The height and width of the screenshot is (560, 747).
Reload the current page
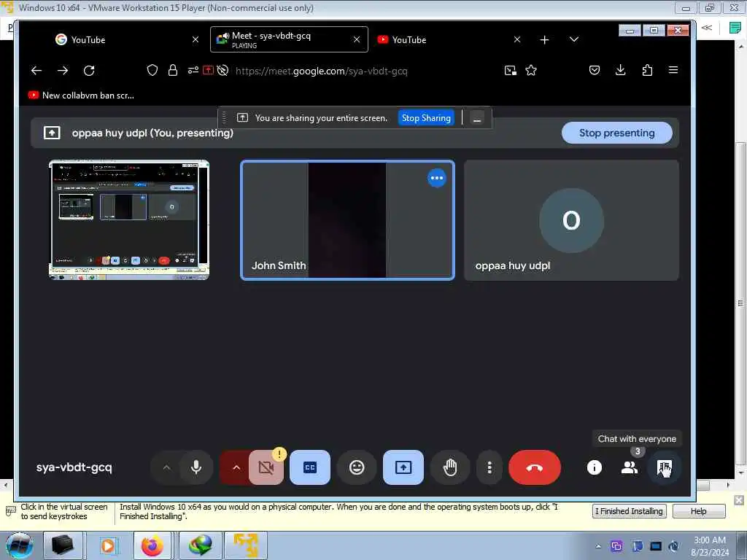pos(89,71)
